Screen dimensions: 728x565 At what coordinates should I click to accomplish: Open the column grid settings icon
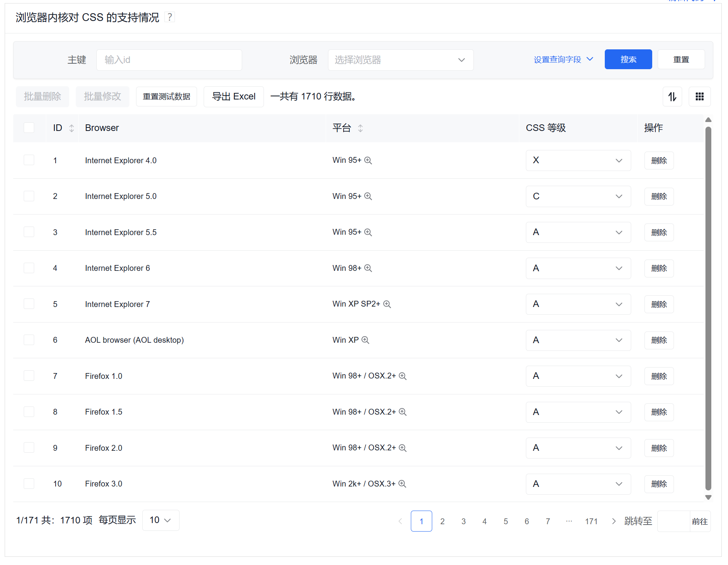(700, 96)
